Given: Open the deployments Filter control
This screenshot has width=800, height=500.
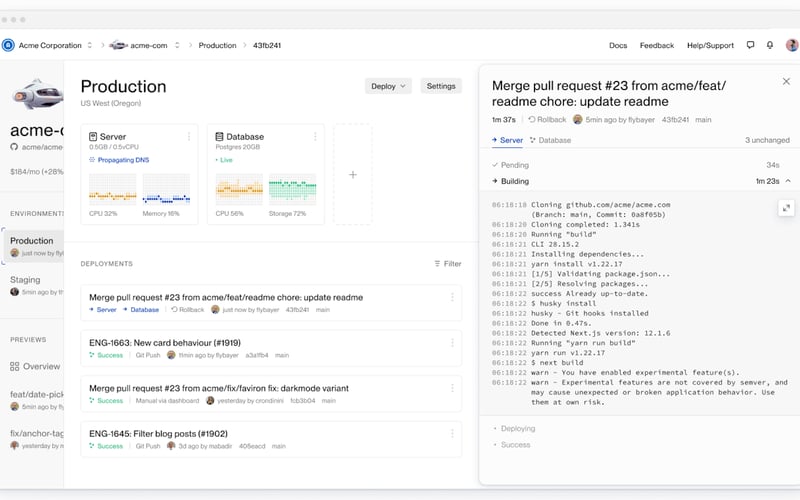Looking at the screenshot, I should click(447, 264).
